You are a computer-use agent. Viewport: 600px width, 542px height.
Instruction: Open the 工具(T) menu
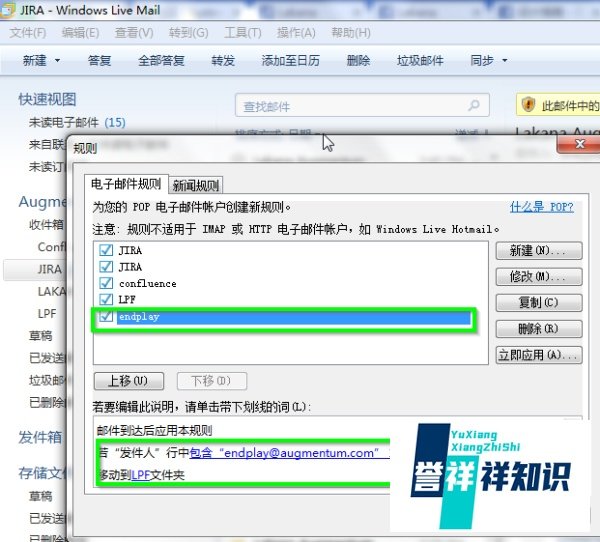243,33
